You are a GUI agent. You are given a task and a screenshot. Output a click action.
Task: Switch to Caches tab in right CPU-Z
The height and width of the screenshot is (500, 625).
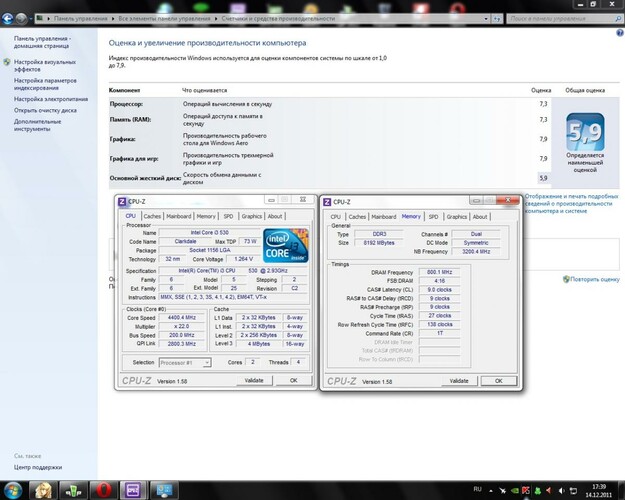point(357,217)
